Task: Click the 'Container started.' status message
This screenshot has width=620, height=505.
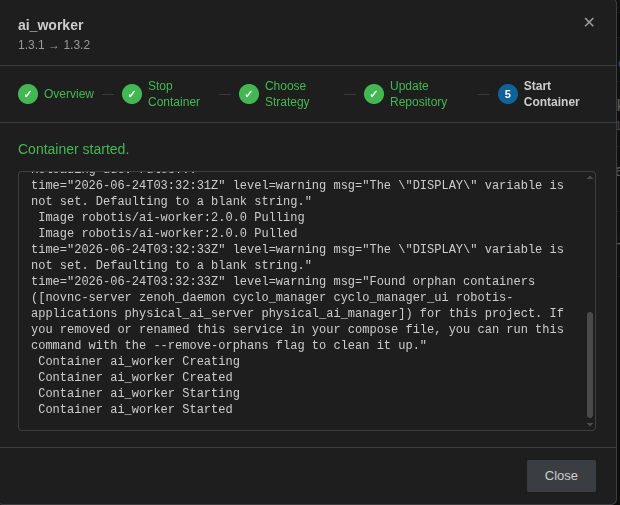Action: point(74,149)
